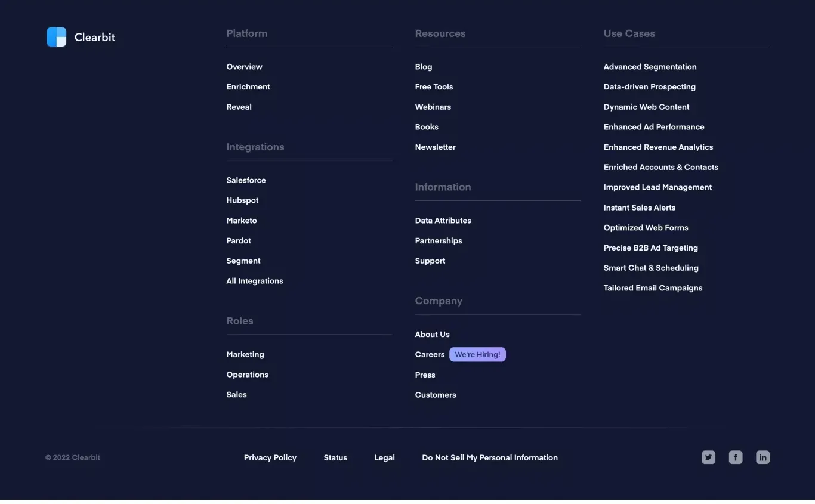
Task: Open Clearbit's LinkedIn page
Action: point(762,457)
